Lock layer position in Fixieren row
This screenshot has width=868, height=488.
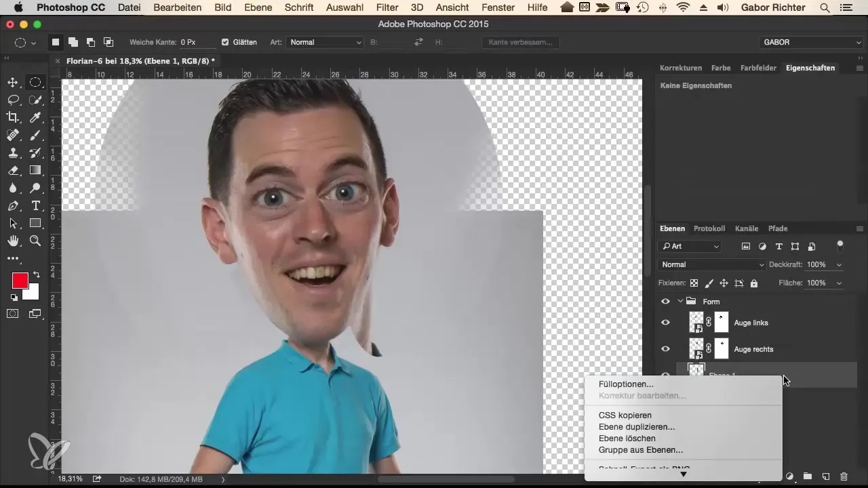(724, 283)
